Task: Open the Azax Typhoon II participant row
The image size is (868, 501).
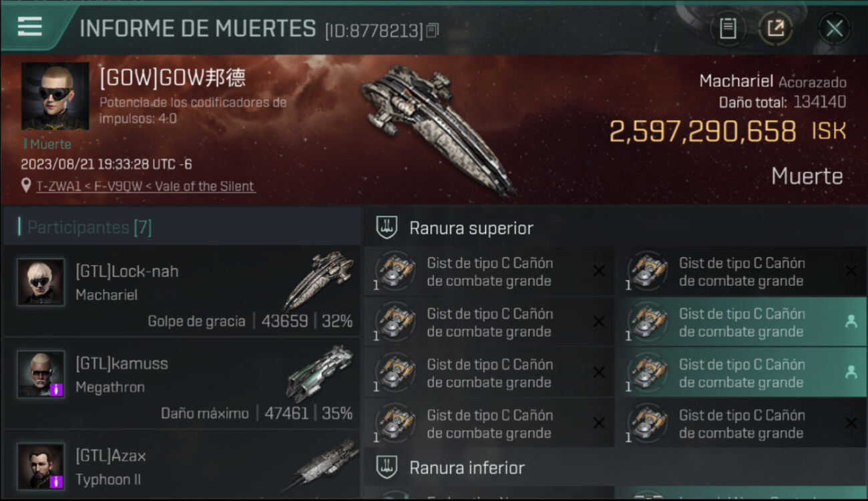Action: (x=182, y=466)
